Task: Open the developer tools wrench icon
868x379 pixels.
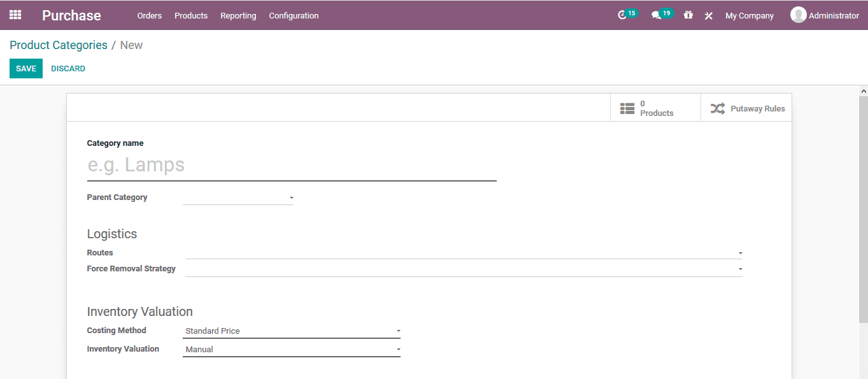Action: coord(708,15)
